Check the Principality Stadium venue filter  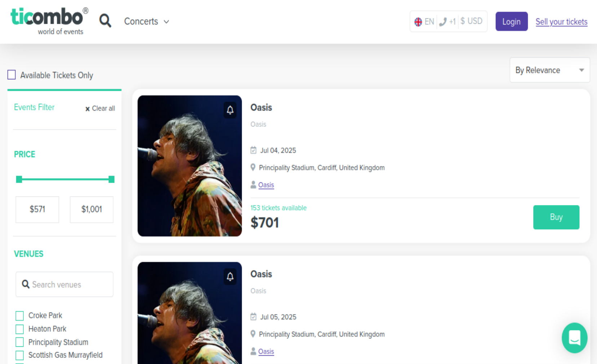20,342
